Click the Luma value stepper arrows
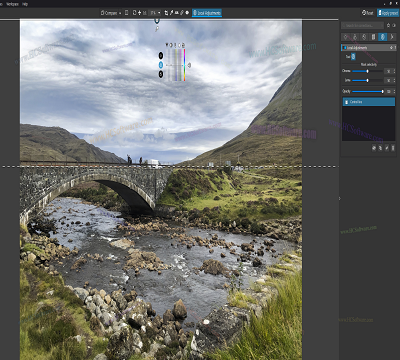 click(x=394, y=80)
